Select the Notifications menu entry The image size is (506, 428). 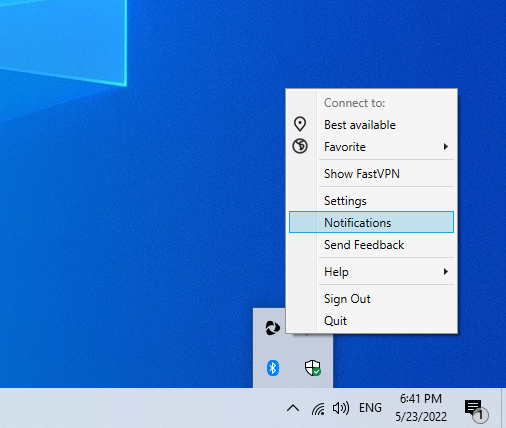coord(372,222)
